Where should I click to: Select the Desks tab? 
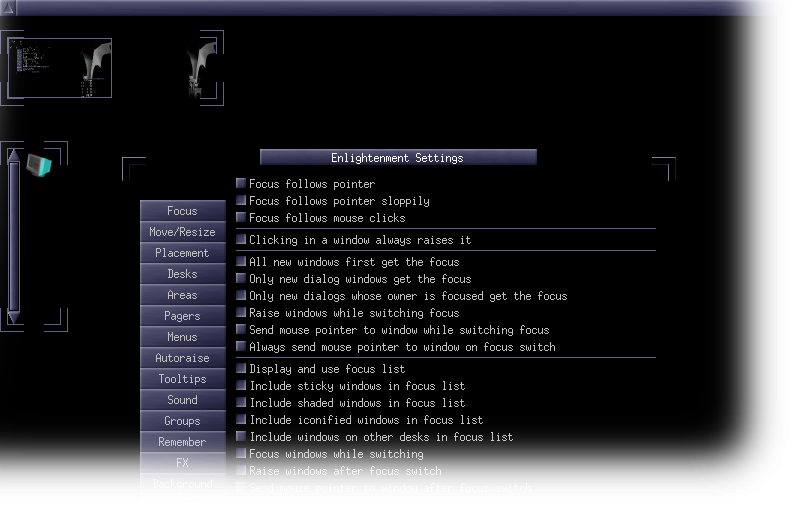[183, 274]
